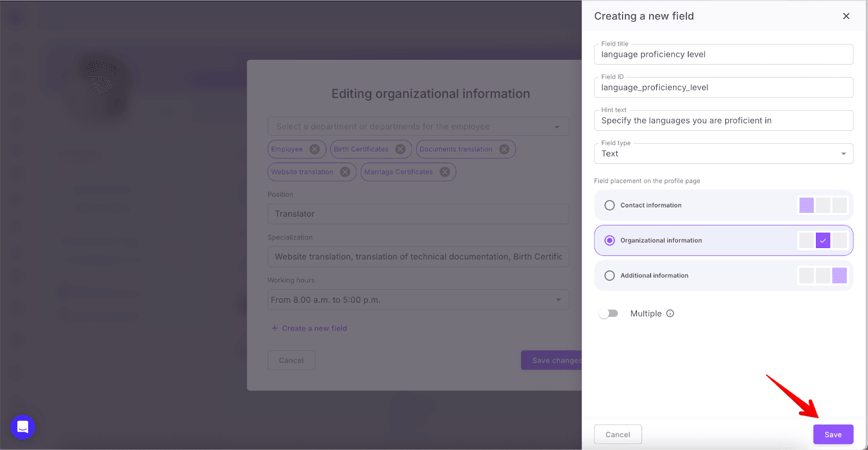The height and width of the screenshot is (450, 868).
Task: Remove the Birth Certificates tag
Action: (400, 149)
